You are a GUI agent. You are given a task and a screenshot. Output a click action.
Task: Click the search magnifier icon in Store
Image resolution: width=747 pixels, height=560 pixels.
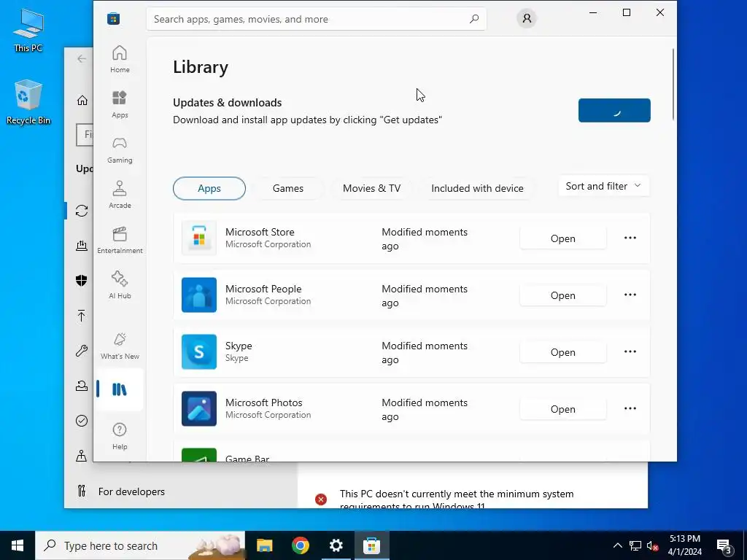point(474,19)
